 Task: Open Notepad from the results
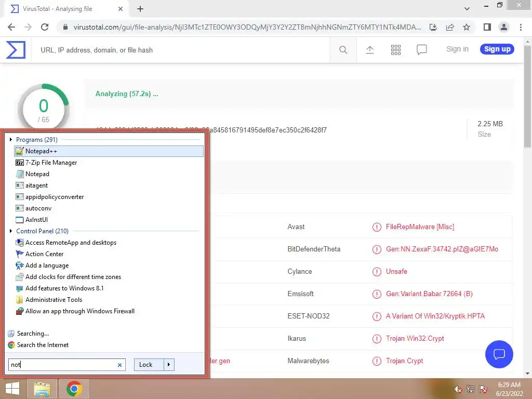[x=109, y=174]
